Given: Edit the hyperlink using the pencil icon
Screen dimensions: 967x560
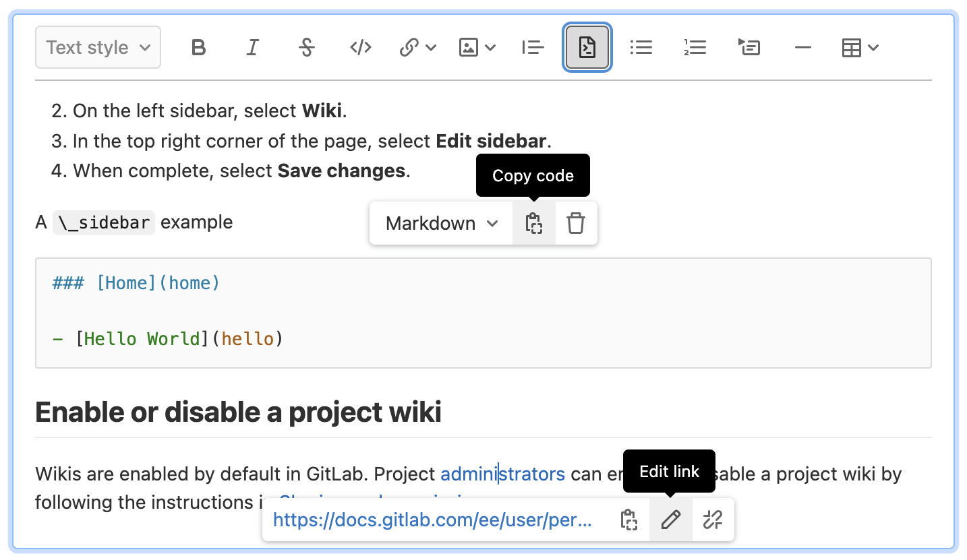Looking at the screenshot, I should coord(670,520).
